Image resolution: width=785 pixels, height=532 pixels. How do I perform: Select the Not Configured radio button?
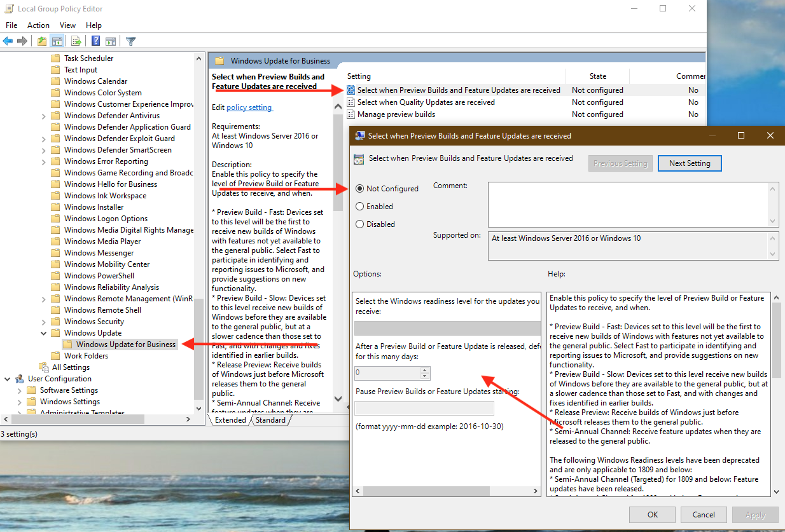(x=360, y=189)
